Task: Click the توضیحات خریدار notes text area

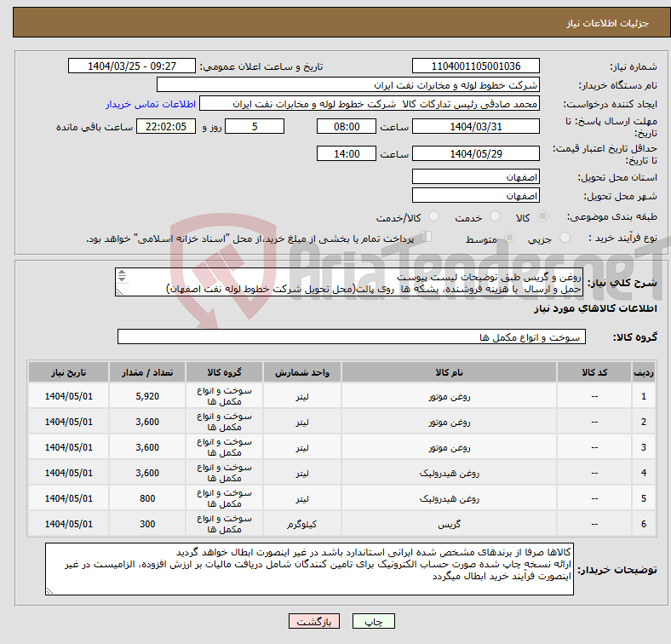Action: pos(309,569)
